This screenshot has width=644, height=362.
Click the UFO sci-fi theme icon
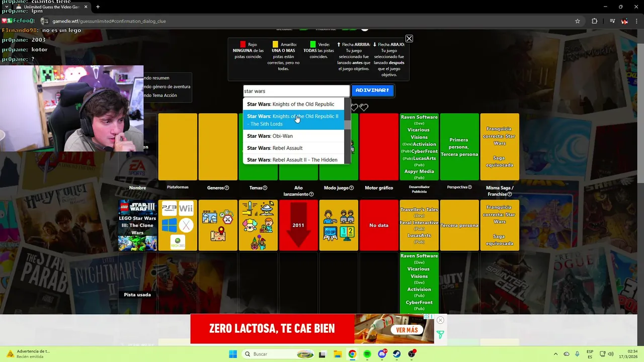(x=268, y=208)
